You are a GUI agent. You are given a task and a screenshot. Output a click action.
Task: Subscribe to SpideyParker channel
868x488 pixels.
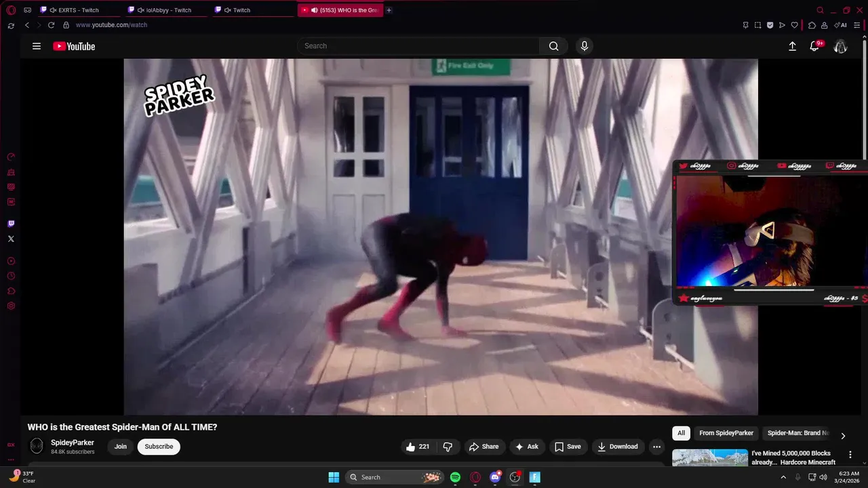click(x=159, y=447)
